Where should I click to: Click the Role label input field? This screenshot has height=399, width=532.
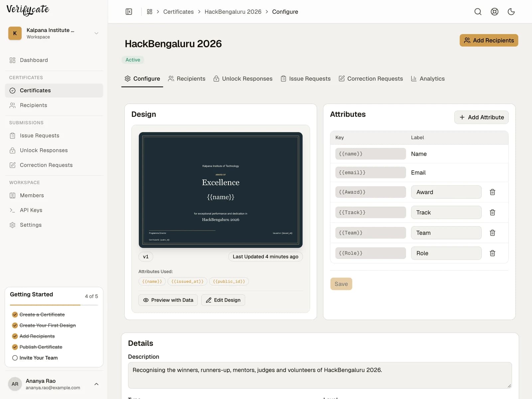click(446, 253)
